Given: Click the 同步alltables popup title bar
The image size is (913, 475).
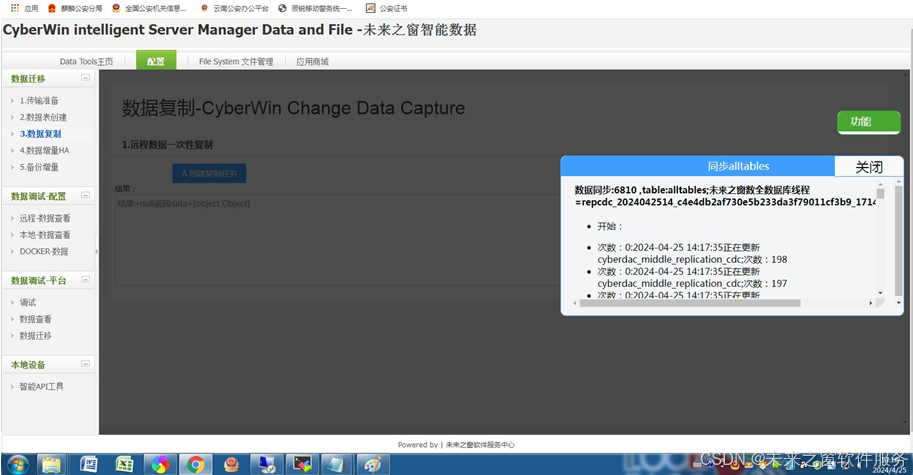Looking at the screenshot, I should click(698, 166).
